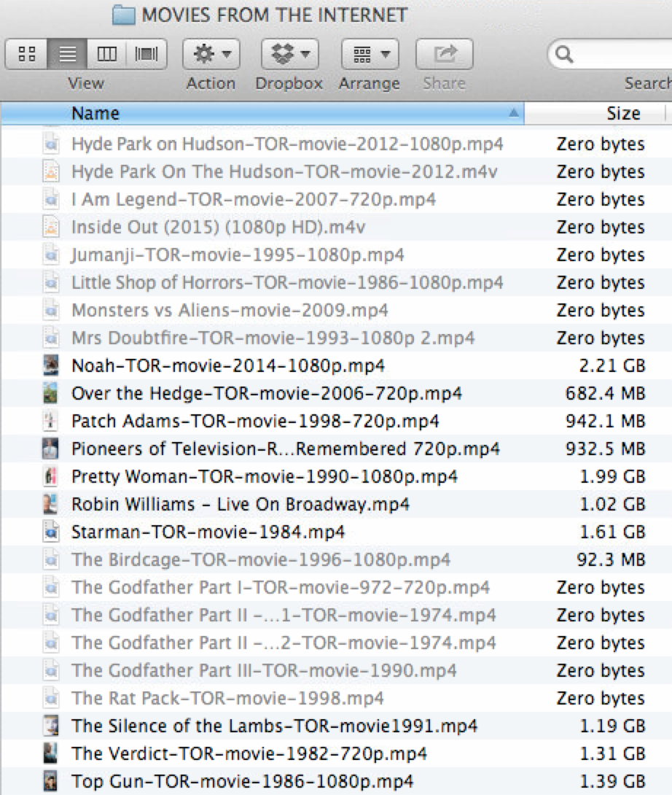Screen dimensions: 672x795
Task: Select Patch Adams-TOR-movie-1998-720p.mp4
Action: pyautogui.click(x=255, y=421)
